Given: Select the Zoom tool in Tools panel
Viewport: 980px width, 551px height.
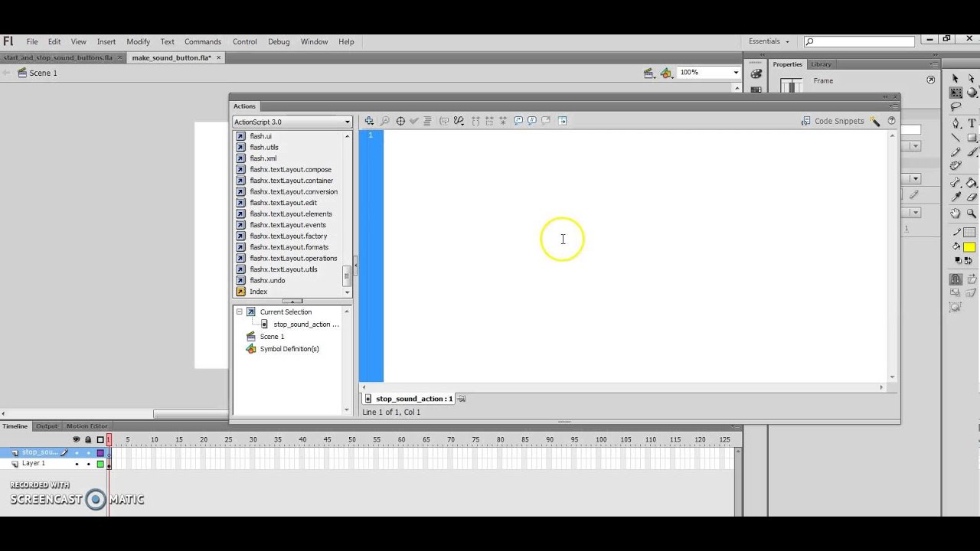Looking at the screenshot, I should tap(972, 214).
